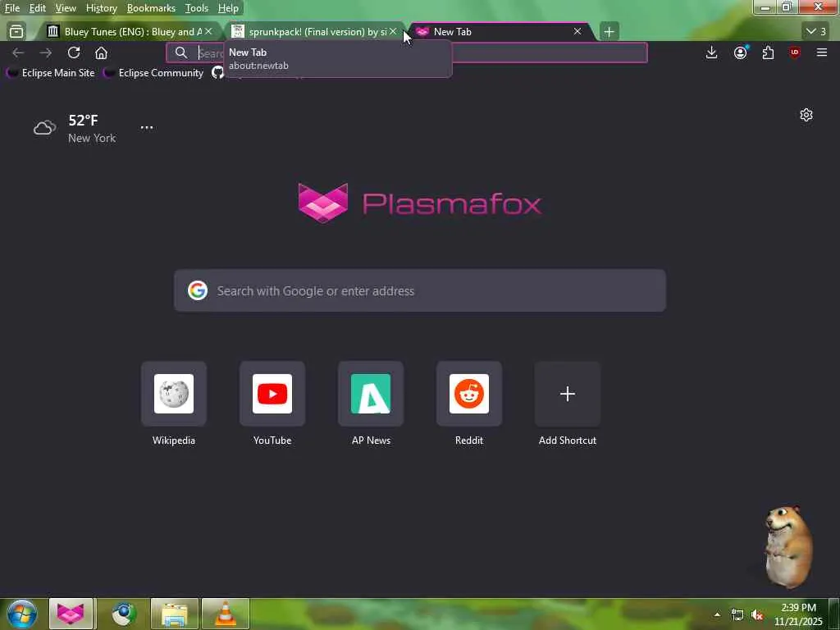The height and width of the screenshot is (630, 840).
Task: Open the muted volume tray icon
Action: click(757, 615)
